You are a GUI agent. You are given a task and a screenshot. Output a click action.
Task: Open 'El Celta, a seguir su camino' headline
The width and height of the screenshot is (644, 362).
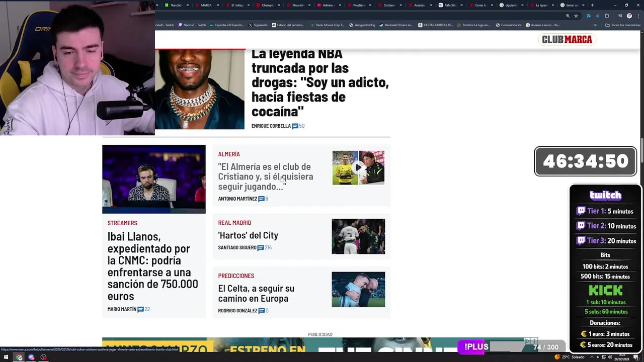(x=256, y=293)
